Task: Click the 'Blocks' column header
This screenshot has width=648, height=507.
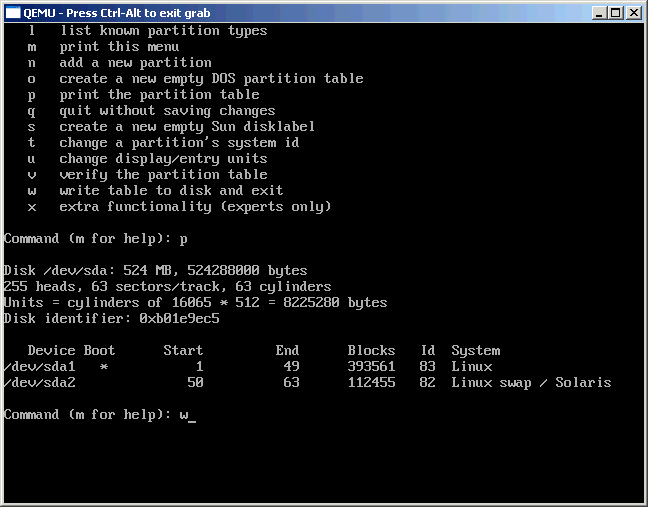Action: point(371,351)
